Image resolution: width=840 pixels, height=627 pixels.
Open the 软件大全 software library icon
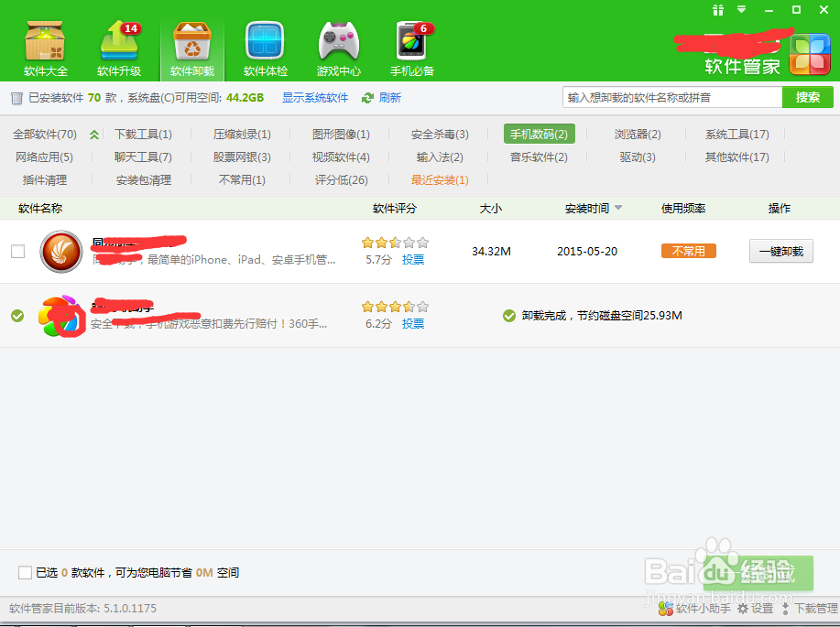46,49
